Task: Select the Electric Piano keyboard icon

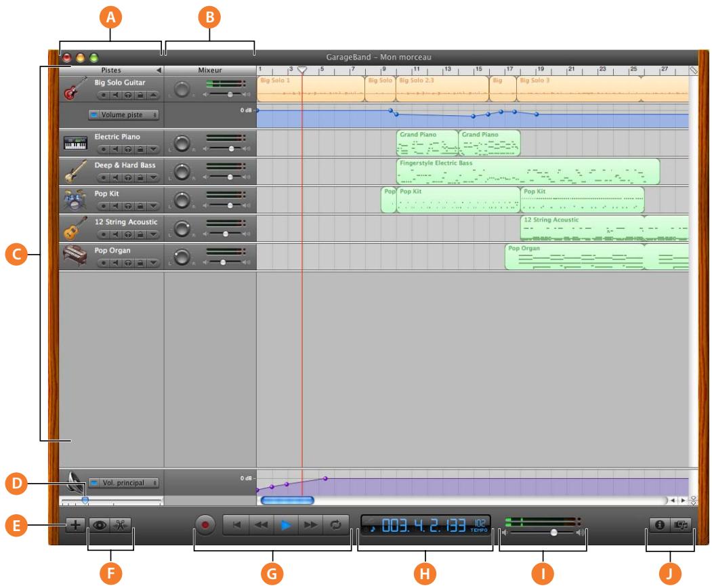Action: [75, 142]
